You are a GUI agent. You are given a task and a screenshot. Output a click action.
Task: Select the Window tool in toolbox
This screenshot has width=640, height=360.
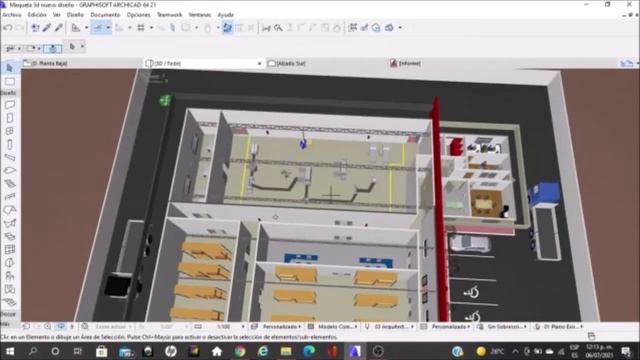(x=10, y=131)
